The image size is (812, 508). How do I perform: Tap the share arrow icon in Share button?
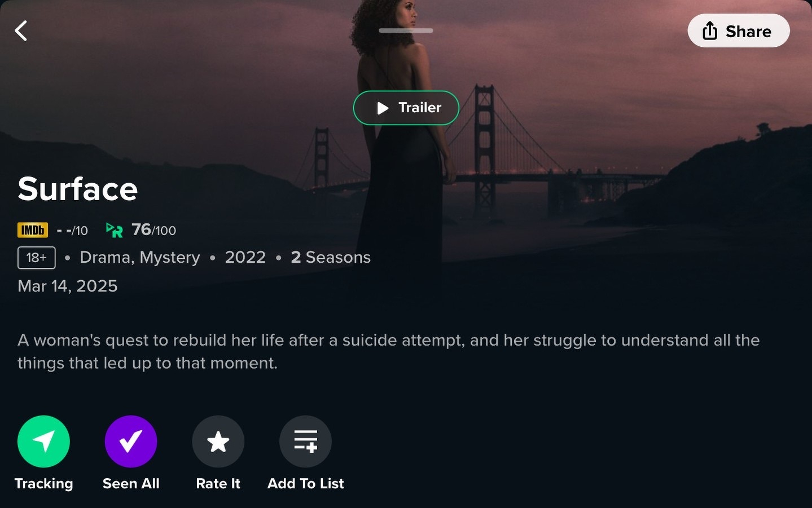click(x=710, y=30)
